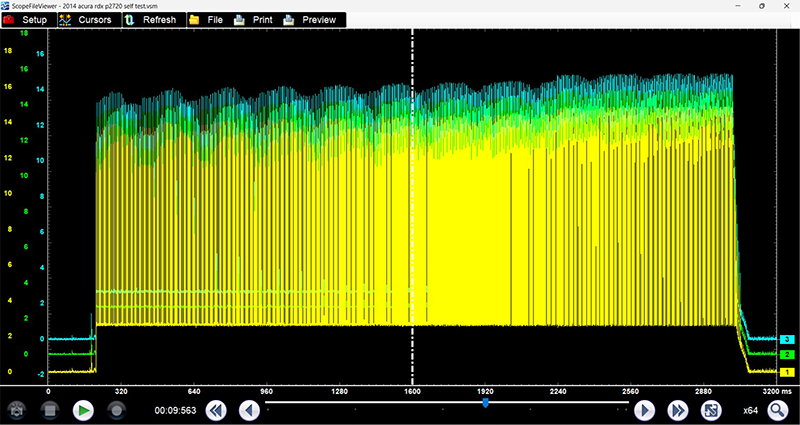
Task: Open the Setup menu
Action: pos(27,20)
